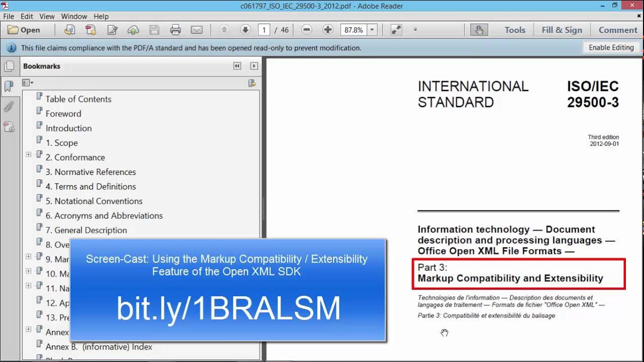The image size is (644, 362).
Task: Select the 4. Terms and Definitions bookmark
Action: (91, 187)
